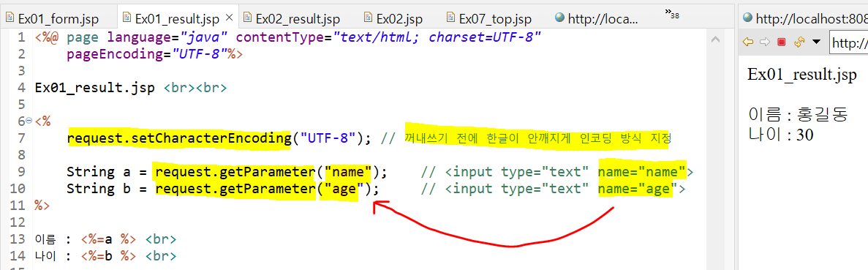Click pageEncoding="UTF-8" on line 2

pyautogui.click(x=147, y=54)
